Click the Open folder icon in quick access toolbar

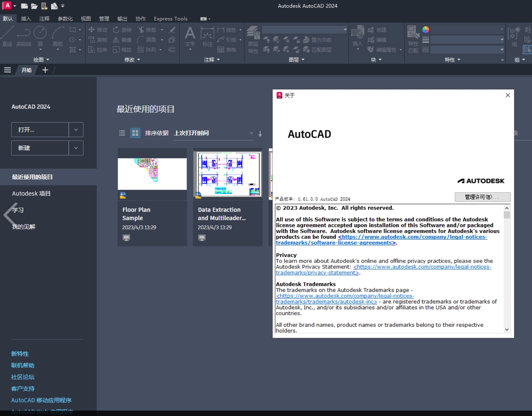point(34,6)
